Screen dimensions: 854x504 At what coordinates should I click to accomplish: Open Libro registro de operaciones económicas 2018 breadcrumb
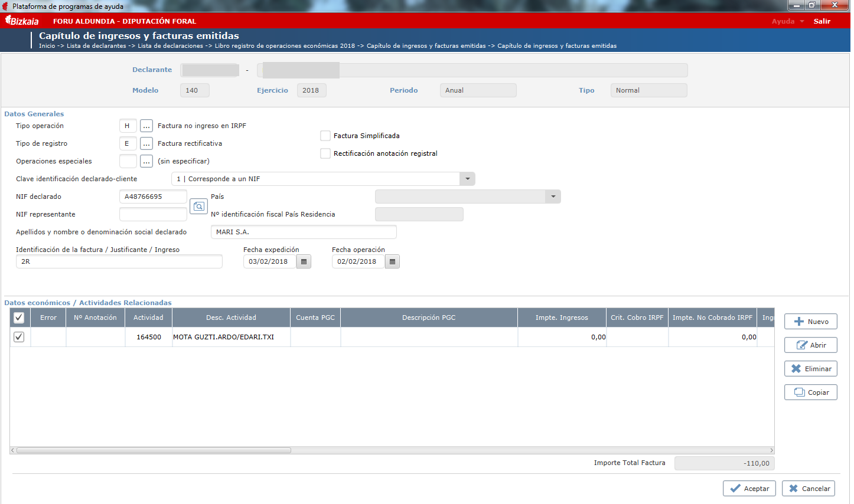[285, 46]
